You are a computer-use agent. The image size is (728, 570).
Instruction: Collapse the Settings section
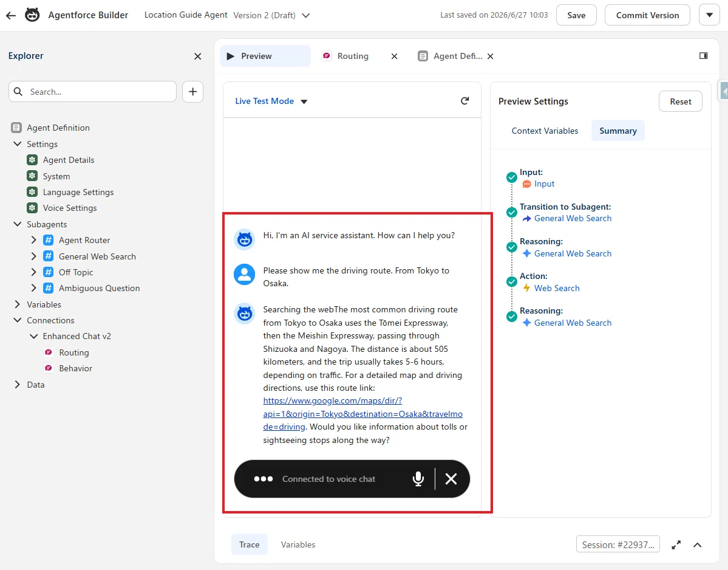[17, 144]
